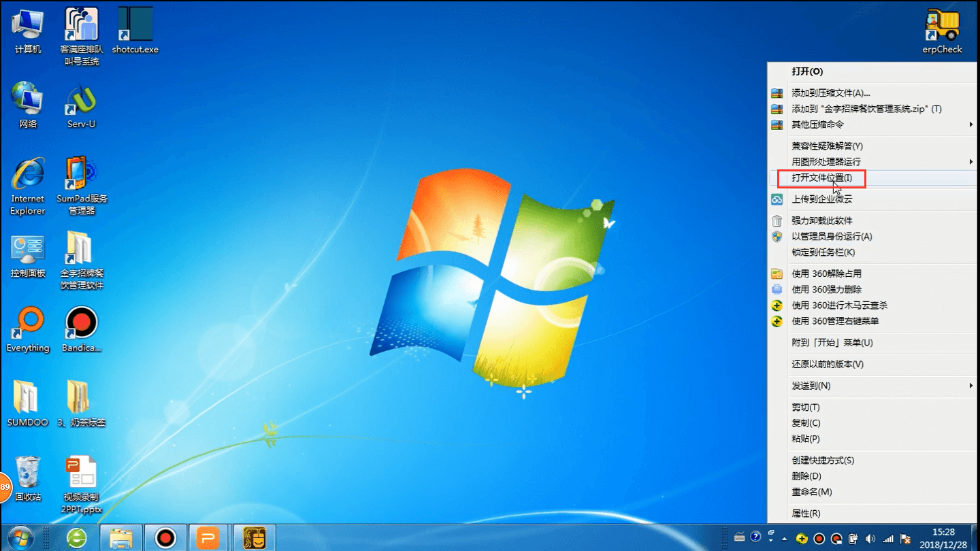Screen dimensions: 980x551
Task: Select the 网络 desktop icon
Action: pyautogui.click(x=28, y=105)
